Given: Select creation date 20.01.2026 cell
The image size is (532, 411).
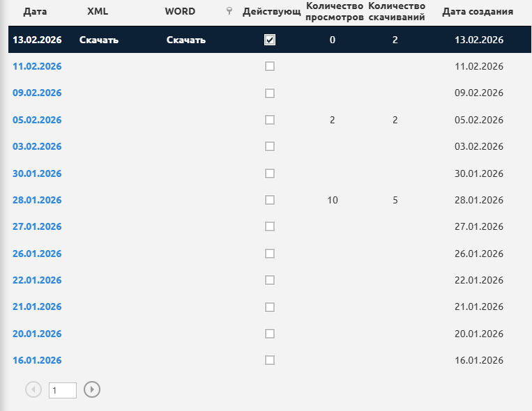Looking at the screenshot, I should click(x=479, y=334).
